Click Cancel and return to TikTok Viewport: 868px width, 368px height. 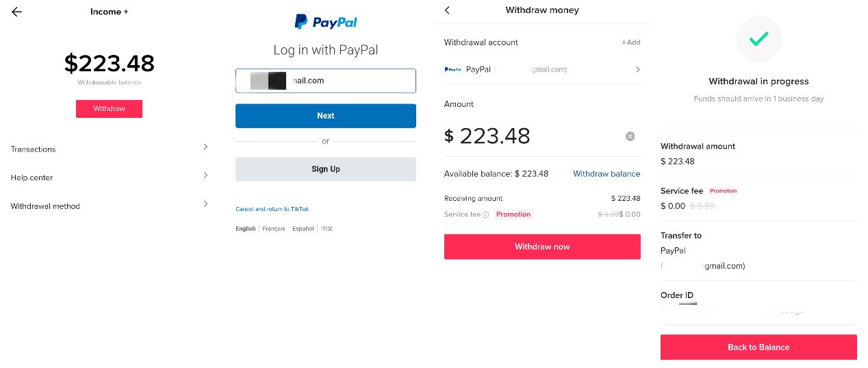tap(272, 209)
